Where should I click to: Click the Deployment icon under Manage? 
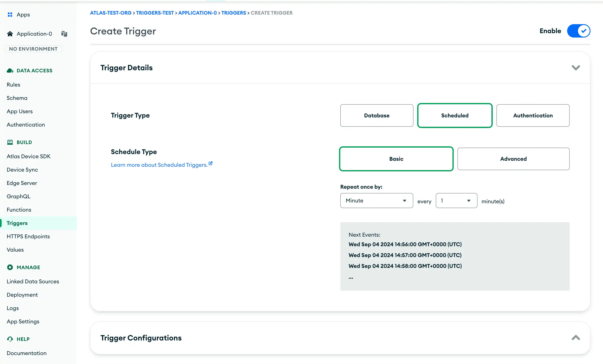pyautogui.click(x=22, y=295)
